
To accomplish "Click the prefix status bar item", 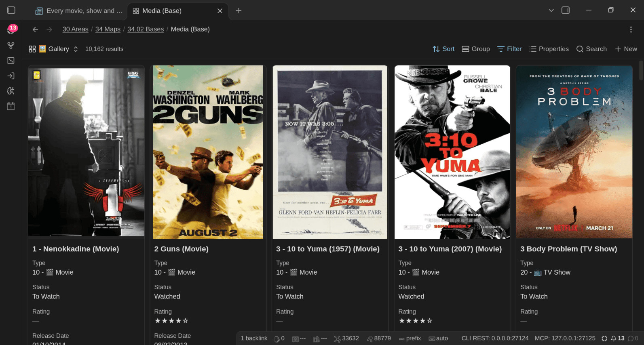I will pos(410,339).
